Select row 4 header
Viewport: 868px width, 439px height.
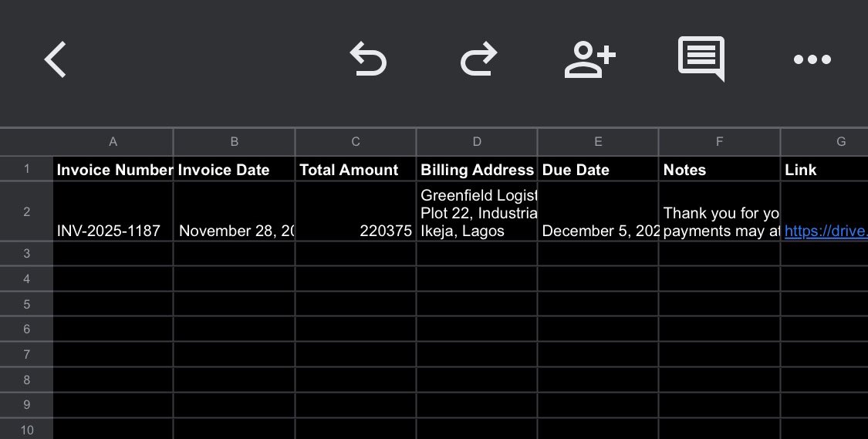[x=26, y=279]
